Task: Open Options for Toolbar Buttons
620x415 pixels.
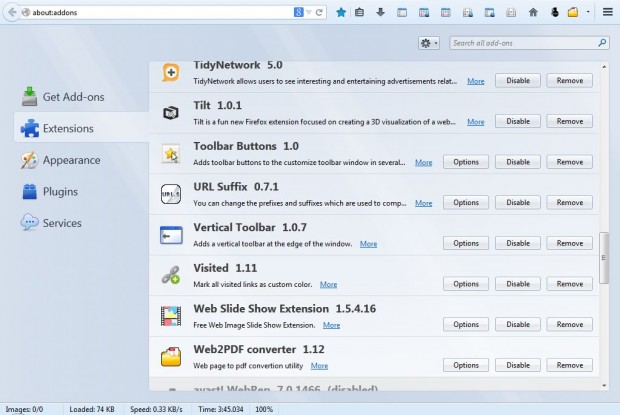Action: [x=466, y=162]
